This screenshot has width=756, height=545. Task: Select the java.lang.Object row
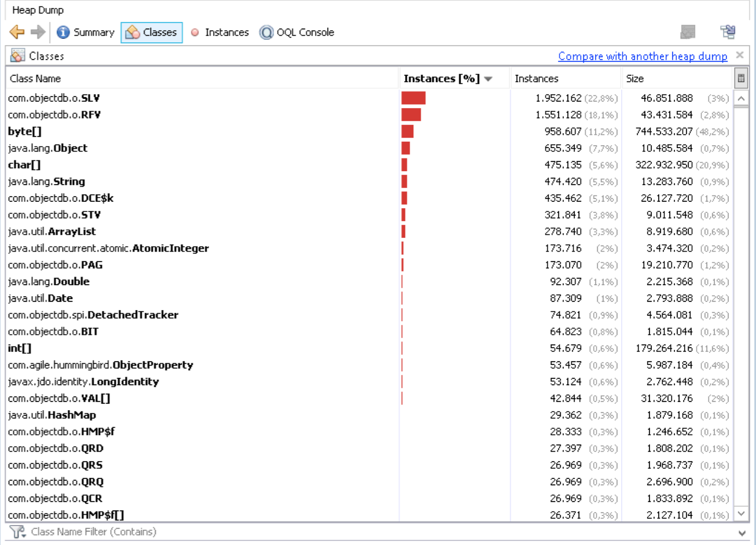click(x=370, y=148)
